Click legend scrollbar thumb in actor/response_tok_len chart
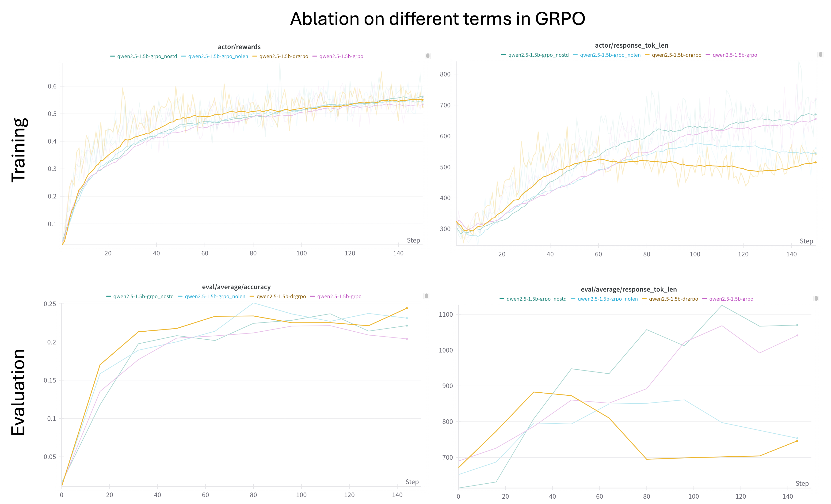 coord(820,54)
